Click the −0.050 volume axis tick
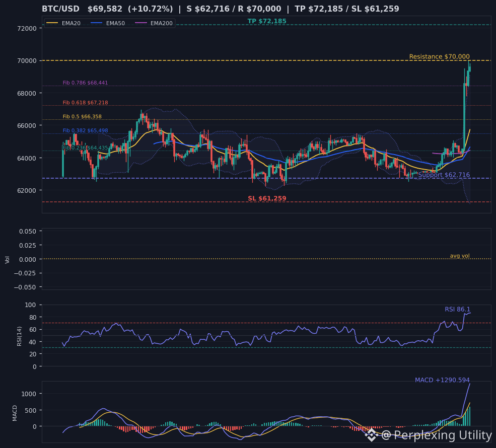Image resolution: width=496 pixels, height=448 pixels. pos(25,287)
